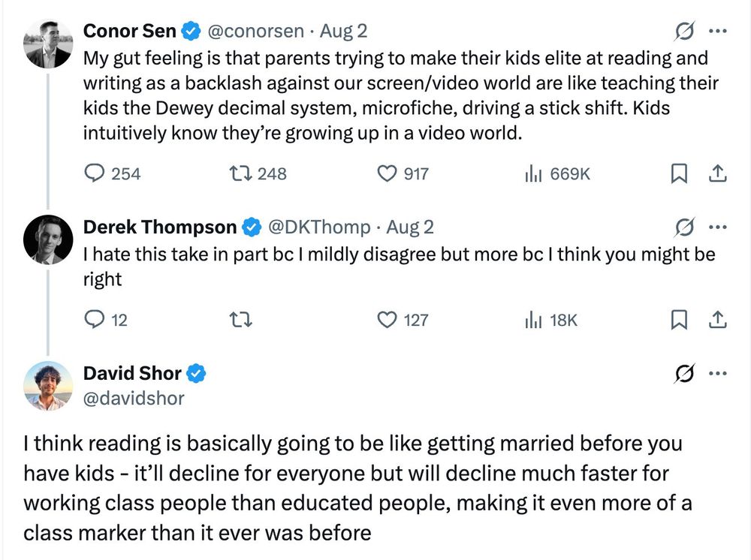The width and height of the screenshot is (751, 560).
Task: Open more options on Derek Thompson's tweet
Action: 718,227
